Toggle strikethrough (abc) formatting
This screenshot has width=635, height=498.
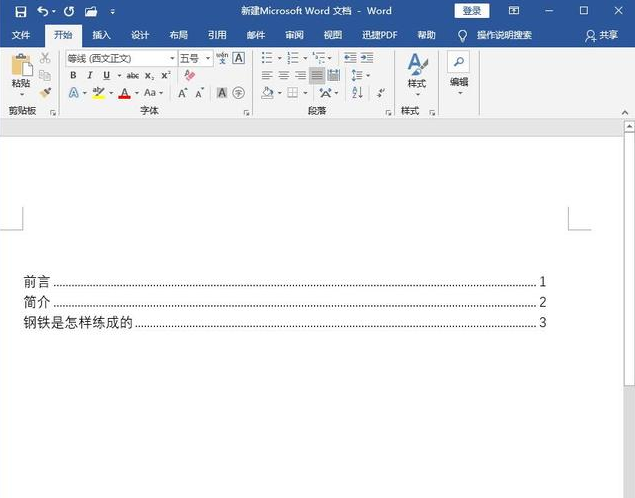[132, 76]
